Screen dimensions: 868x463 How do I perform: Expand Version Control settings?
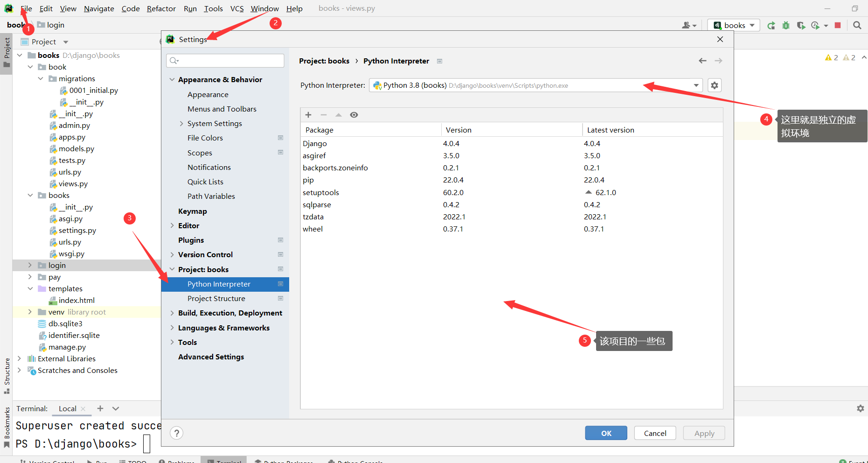[x=172, y=254]
